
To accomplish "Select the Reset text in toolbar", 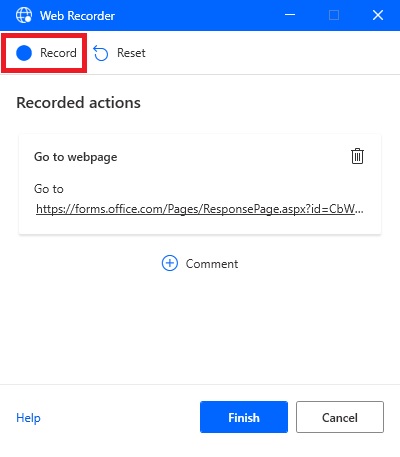I will point(131,53).
